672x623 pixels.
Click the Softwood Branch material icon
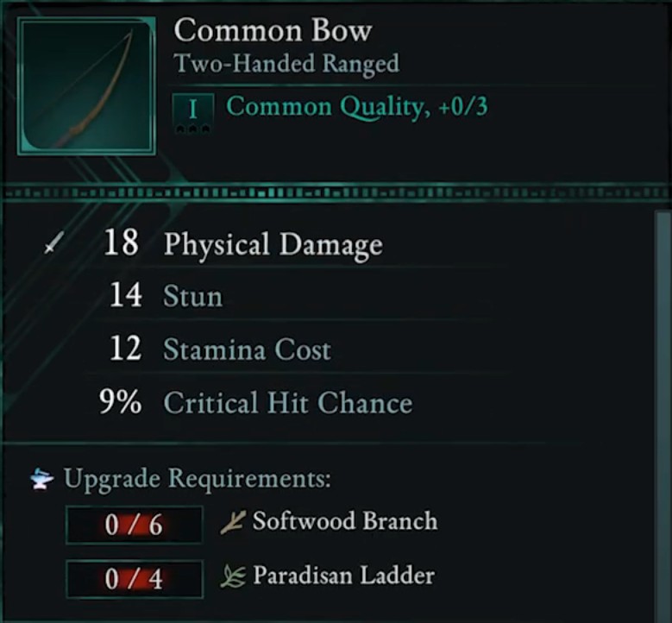click(x=232, y=522)
